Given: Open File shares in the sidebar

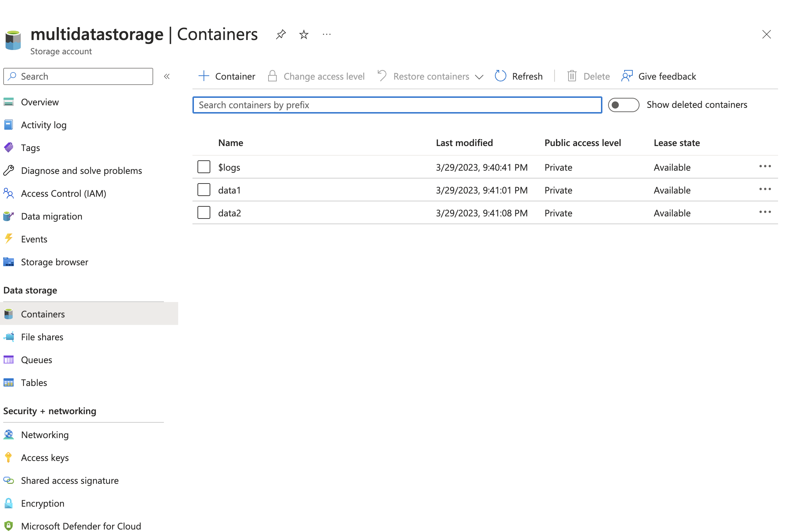Looking at the screenshot, I should (42, 337).
